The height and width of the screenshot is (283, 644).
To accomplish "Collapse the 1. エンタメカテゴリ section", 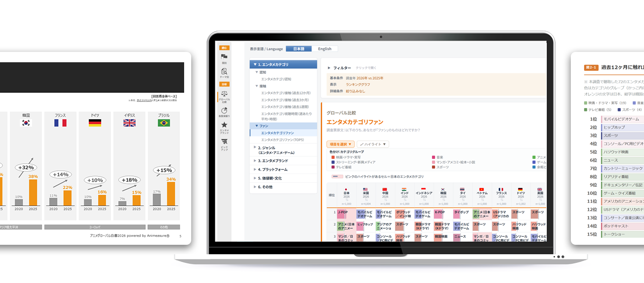I will pyautogui.click(x=283, y=64).
